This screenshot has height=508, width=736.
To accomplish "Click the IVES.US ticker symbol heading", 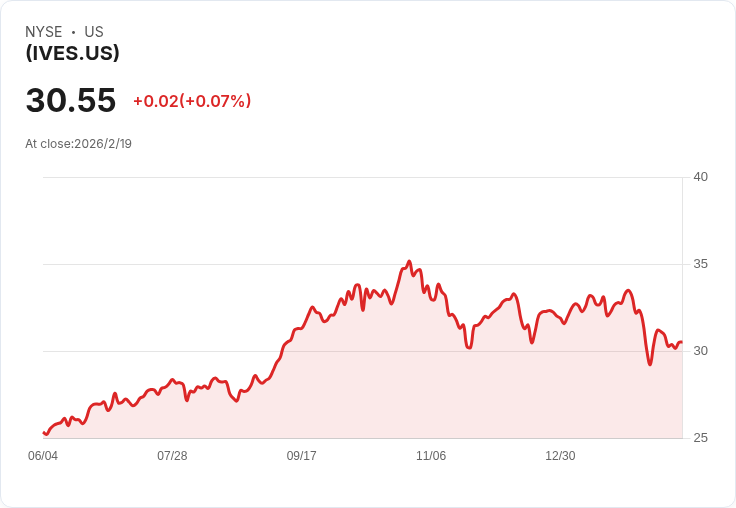I will pos(72,53).
